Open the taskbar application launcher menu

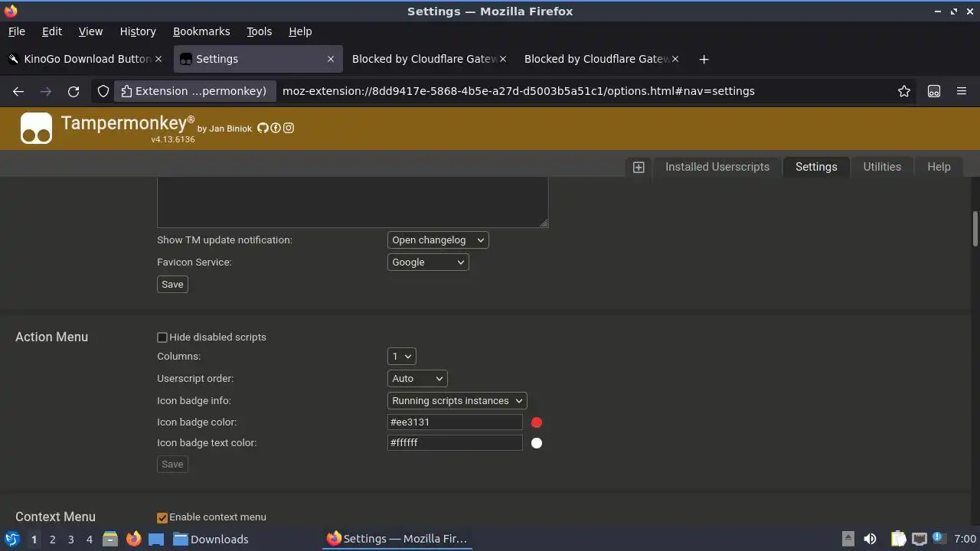(12, 539)
